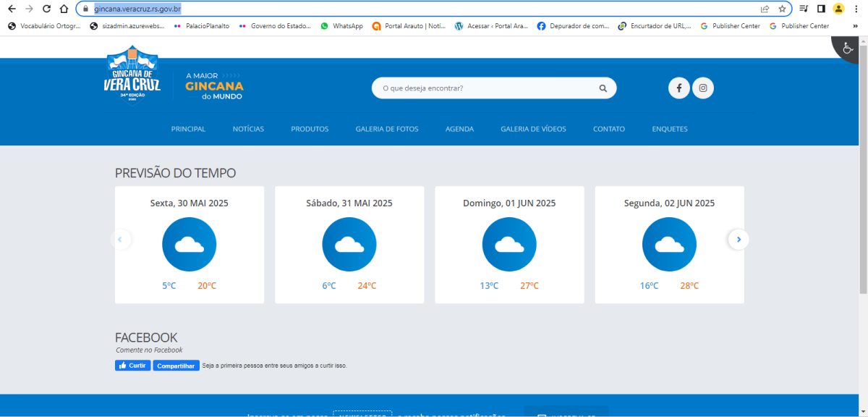Viewport: 868px width, 417px height.
Task: Open accessibility wheelchair icon
Action: pos(848,48)
